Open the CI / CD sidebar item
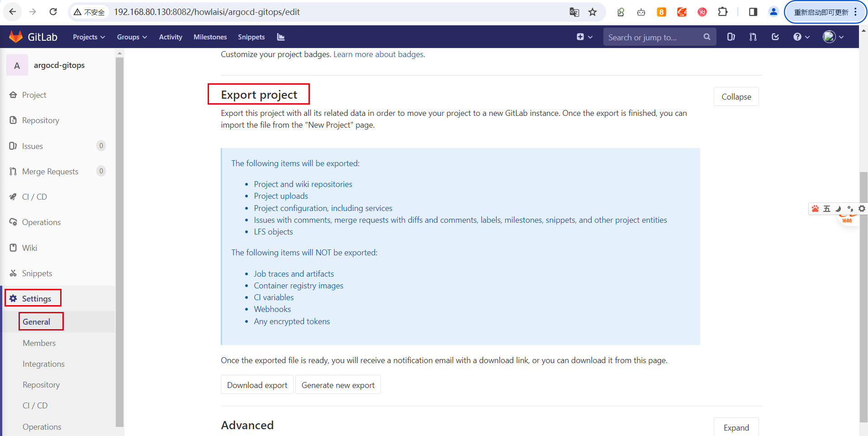The height and width of the screenshot is (436, 868). click(x=34, y=197)
